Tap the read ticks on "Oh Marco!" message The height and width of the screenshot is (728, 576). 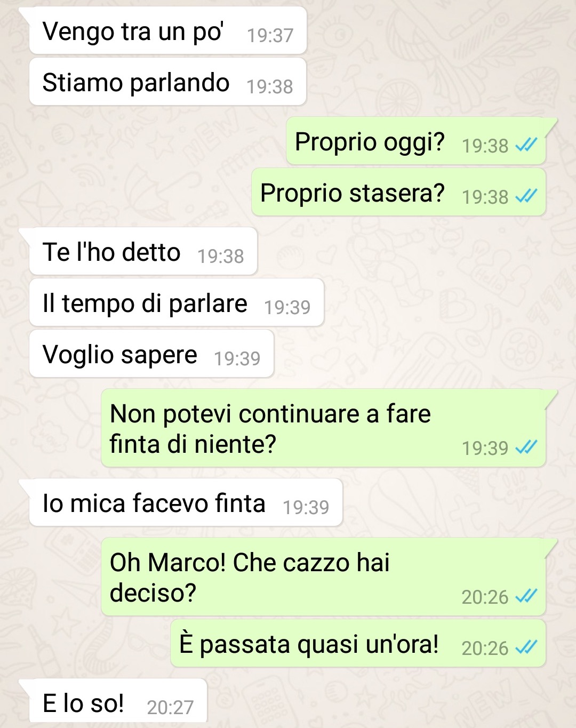click(526, 596)
